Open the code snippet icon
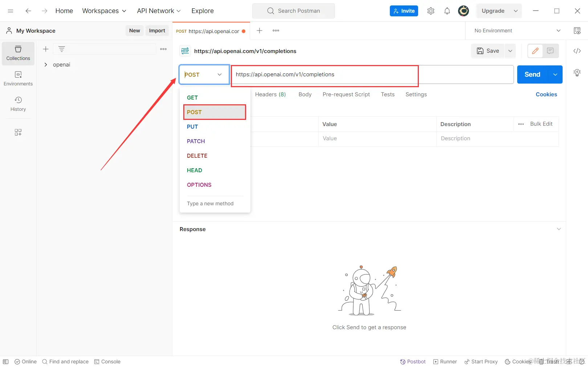 click(x=577, y=51)
